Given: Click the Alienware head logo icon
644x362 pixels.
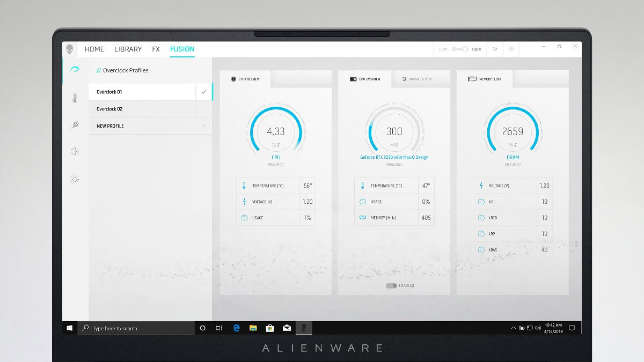Looking at the screenshot, I should point(70,49).
